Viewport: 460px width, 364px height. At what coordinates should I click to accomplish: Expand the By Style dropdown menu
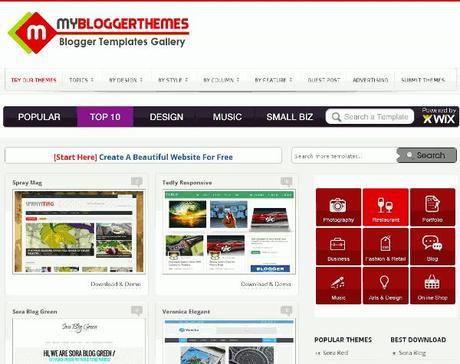[173, 80]
